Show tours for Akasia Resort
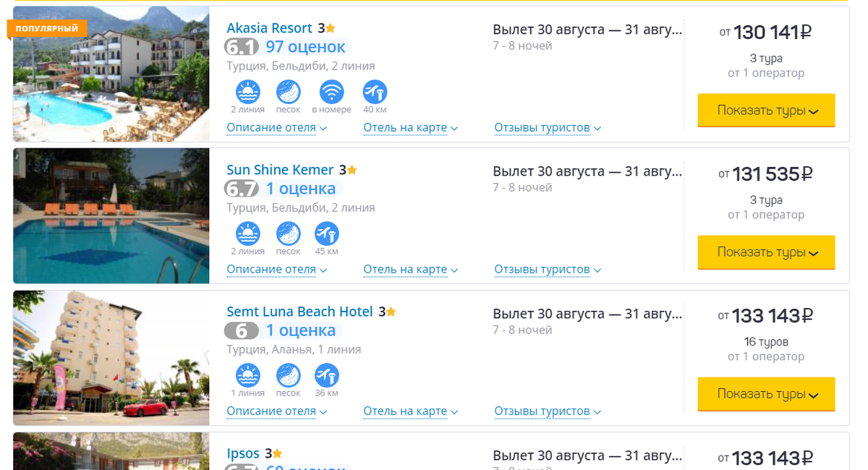Screen dimensions: 868x470 point(766,111)
